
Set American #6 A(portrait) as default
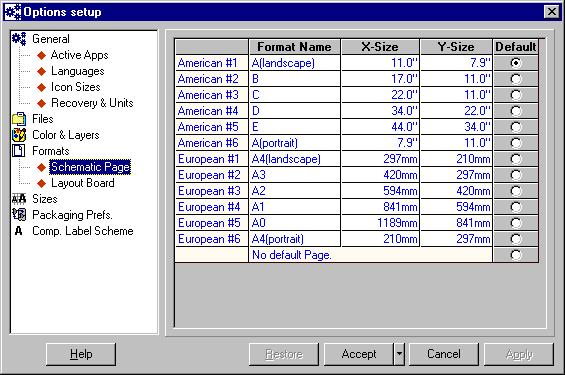516,143
